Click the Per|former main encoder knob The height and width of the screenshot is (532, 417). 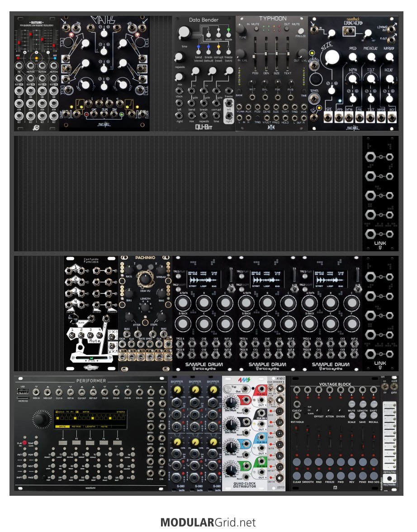coord(41,418)
